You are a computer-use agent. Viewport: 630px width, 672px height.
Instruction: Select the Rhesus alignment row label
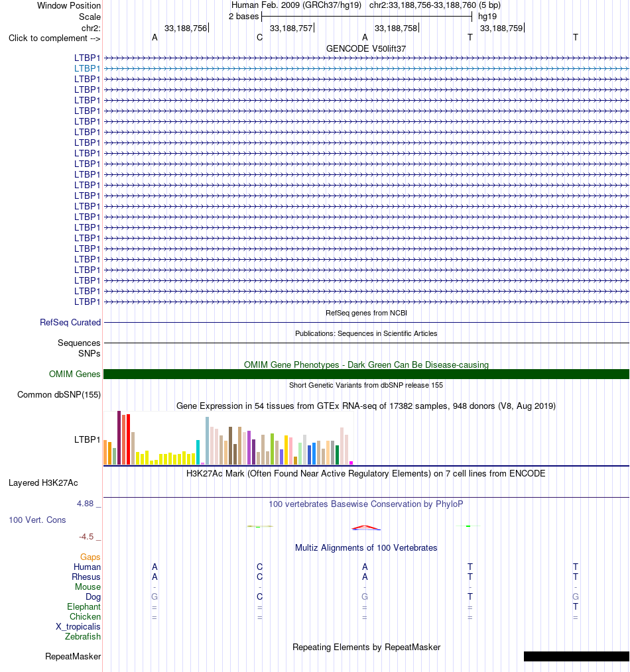tap(86, 577)
